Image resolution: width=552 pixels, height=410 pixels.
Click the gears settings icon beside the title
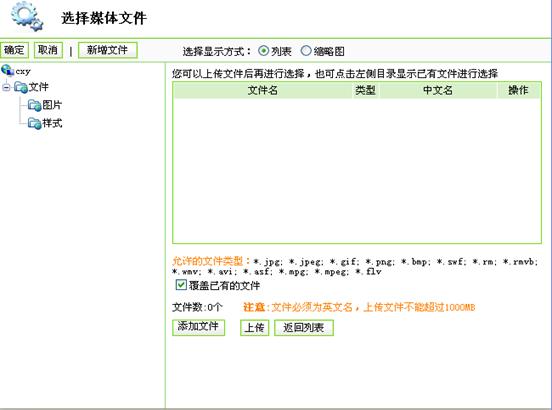coord(27,16)
